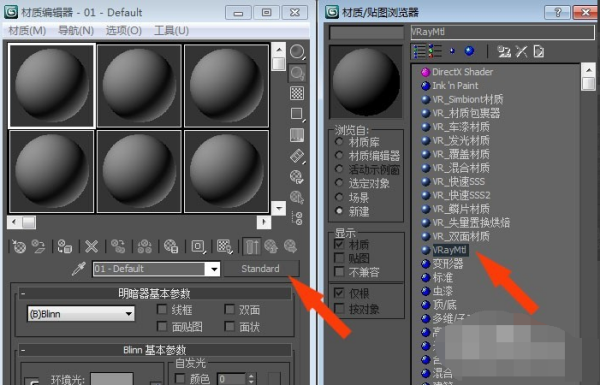Click the Make Material Copy icon
This screenshot has width=600, height=385.
(118, 246)
